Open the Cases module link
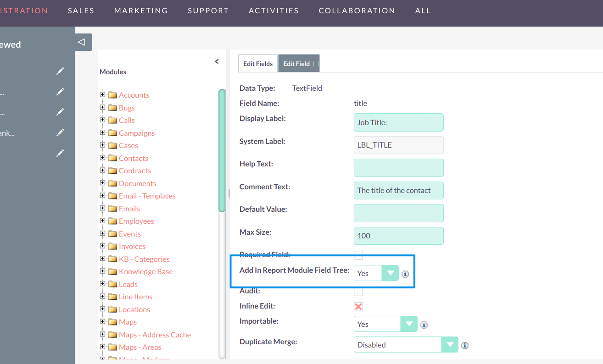Viewport: 603px width, 364px height. 128,145
